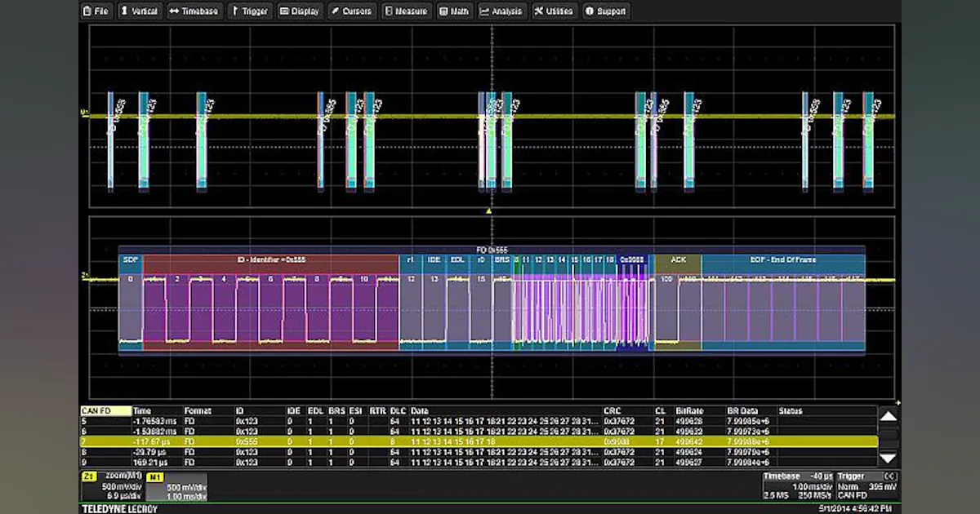The image size is (980, 514).
Task: Click trigger position marker below upper grid
Action: tap(490, 210)
